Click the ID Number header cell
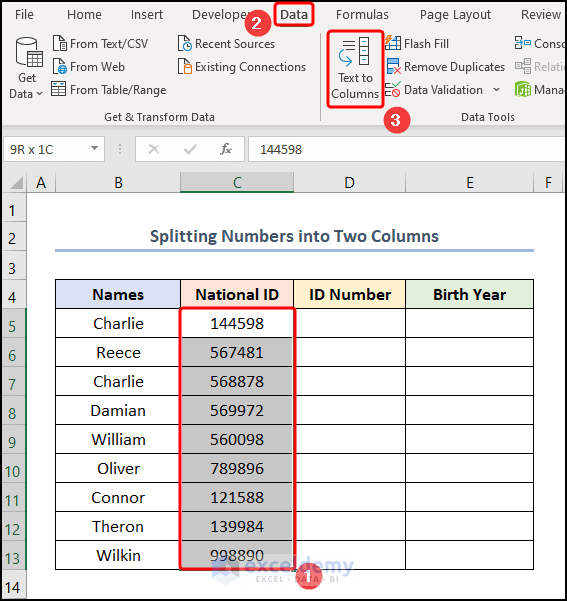Image resolution: width=567 pixels, height=601 pixels. pyautogui.click(x=350, y=294)
